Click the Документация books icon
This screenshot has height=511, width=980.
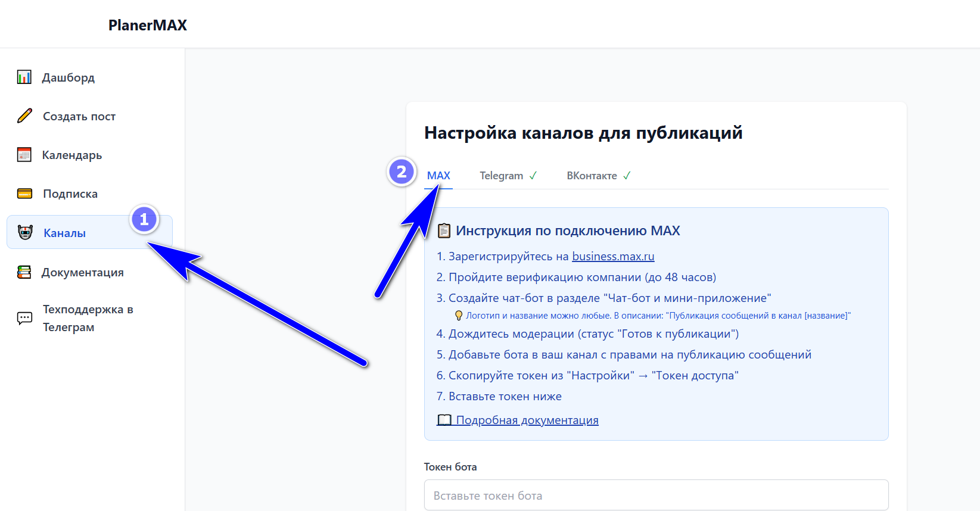24,272
